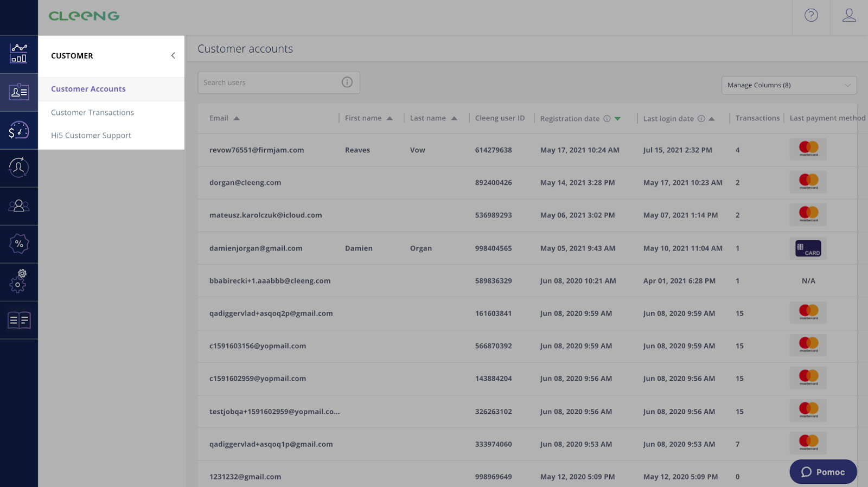
Task: Click Mastercard icon for mateusz.karolczuk@icloud.com
Action: click(808, 215)
